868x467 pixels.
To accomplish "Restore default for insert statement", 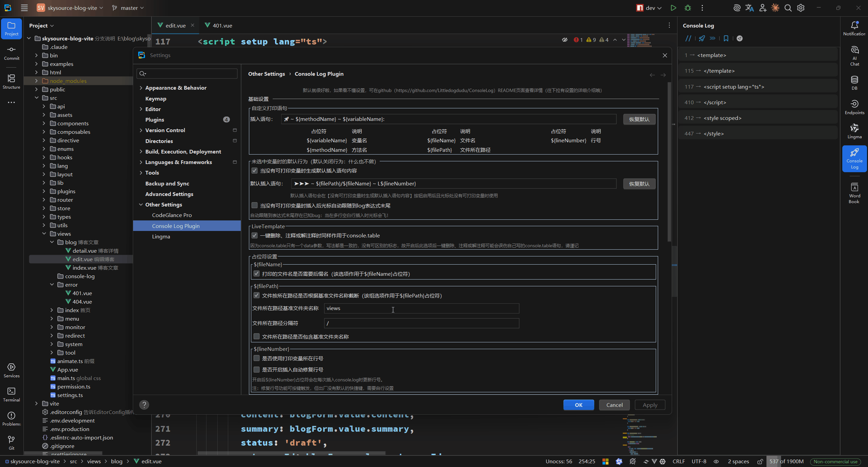I will click(x=639, y=119).
